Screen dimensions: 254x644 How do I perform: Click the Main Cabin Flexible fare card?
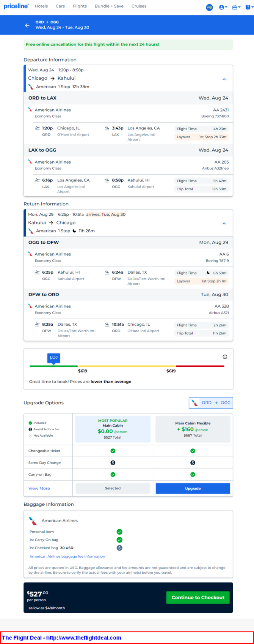[x=193, y=429]
